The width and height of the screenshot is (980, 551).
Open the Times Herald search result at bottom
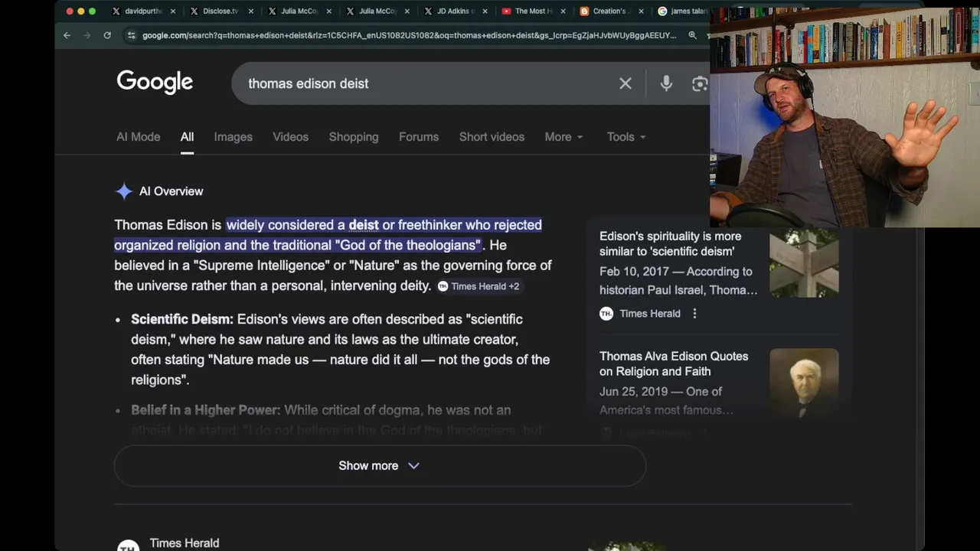pos(185,543)
